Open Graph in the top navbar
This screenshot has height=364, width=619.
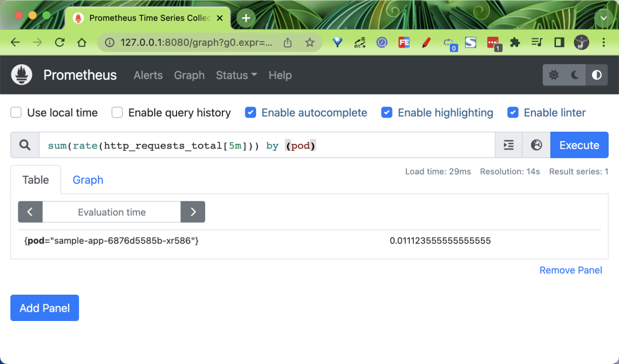(189, 75)
